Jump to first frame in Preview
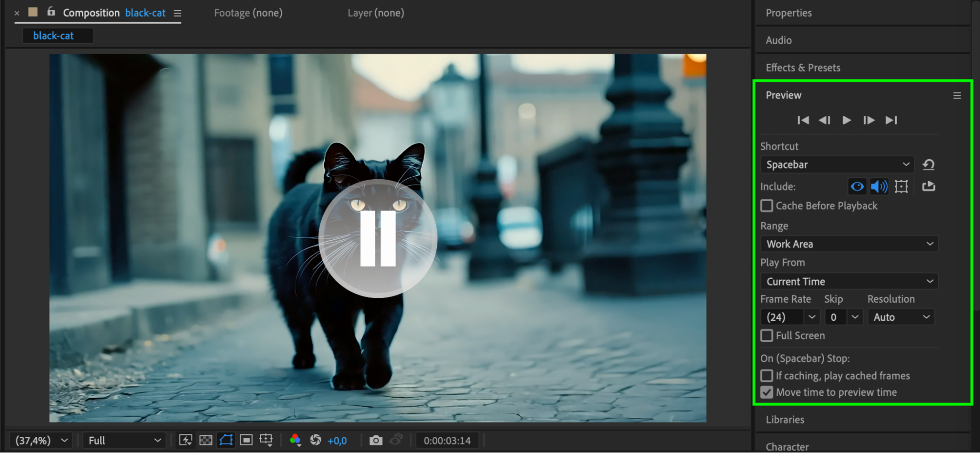980x453 pixels. (x=803, y=120)
